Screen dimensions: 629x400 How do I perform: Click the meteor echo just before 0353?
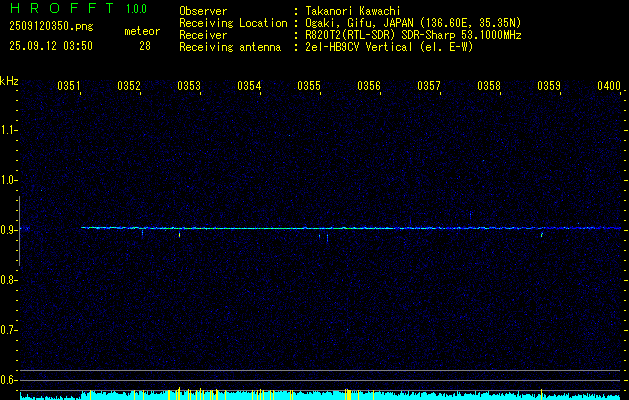179,235
